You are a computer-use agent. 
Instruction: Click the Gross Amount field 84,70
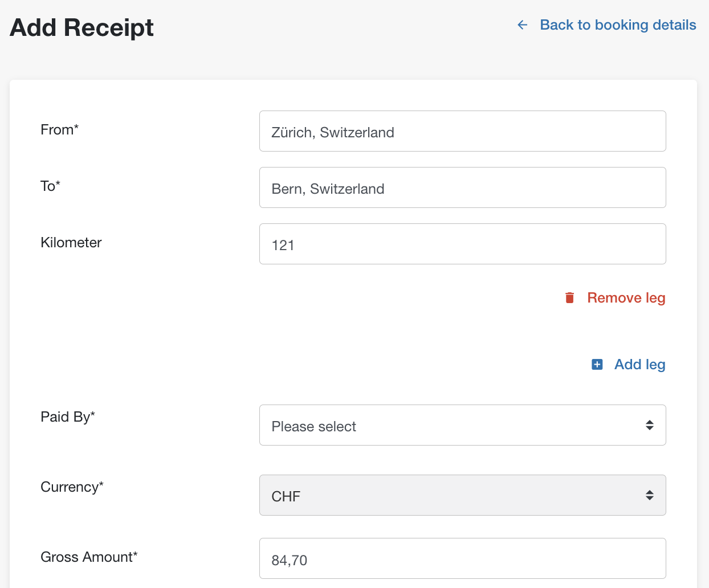(462, 558)
